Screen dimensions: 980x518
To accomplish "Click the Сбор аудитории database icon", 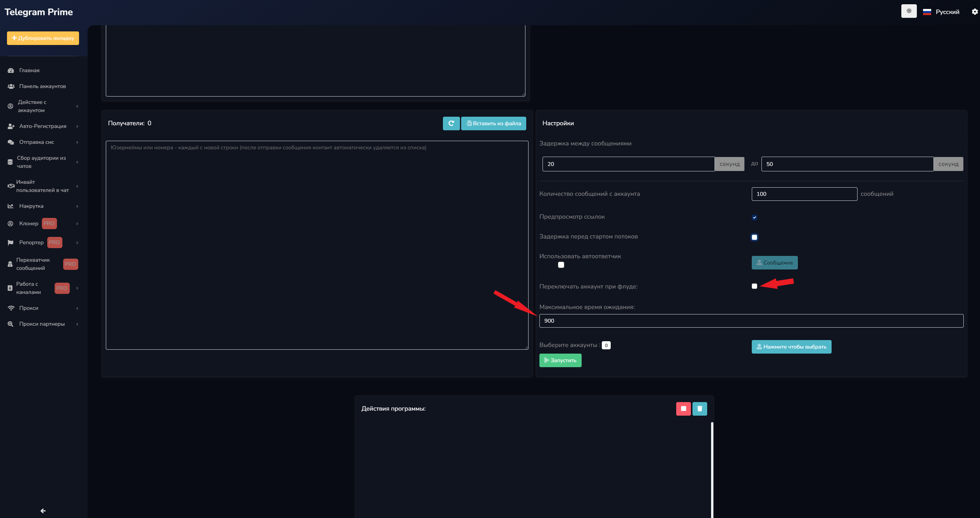I will pos(10,162).
